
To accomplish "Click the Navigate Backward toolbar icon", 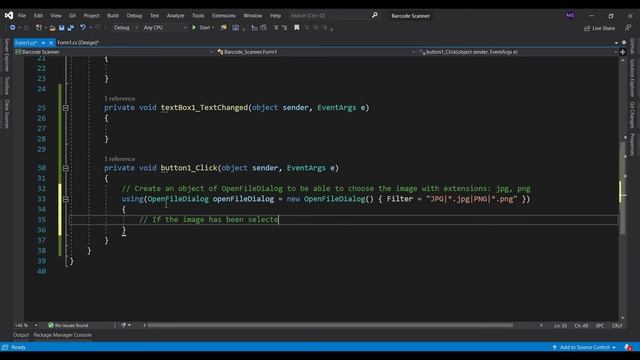I will [13, 28].
